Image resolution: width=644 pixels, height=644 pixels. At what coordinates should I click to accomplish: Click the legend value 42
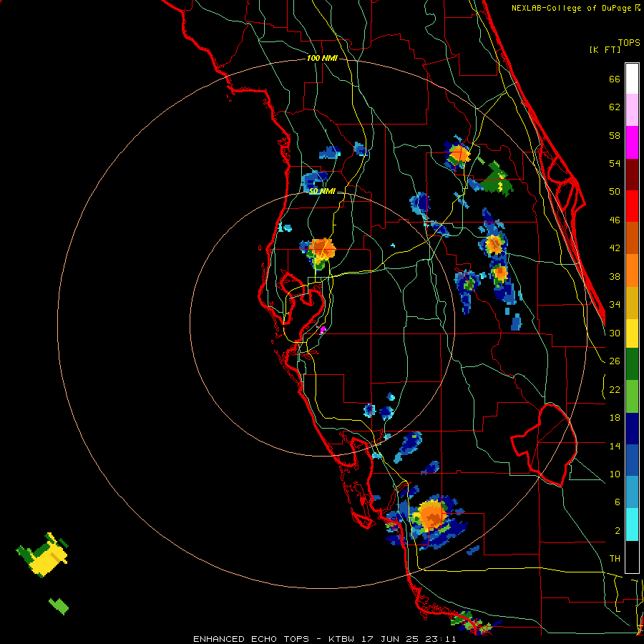(x=615, y=248)
